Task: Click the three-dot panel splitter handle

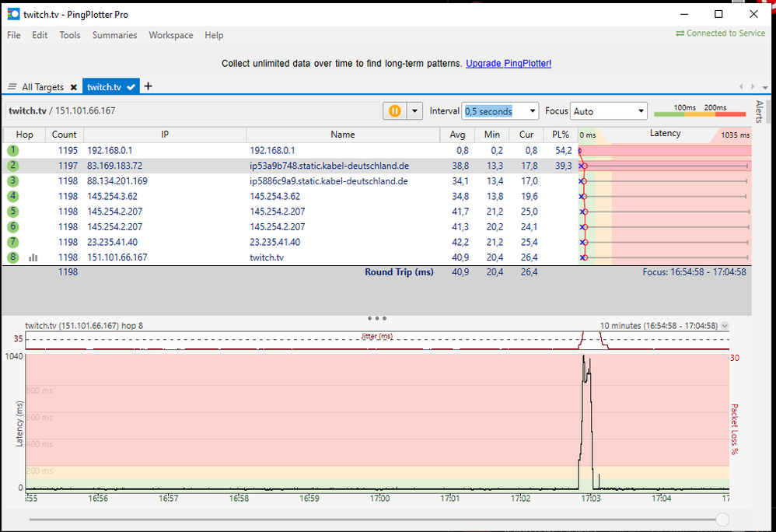Action: pyautogui.click(x=376, y=318)
